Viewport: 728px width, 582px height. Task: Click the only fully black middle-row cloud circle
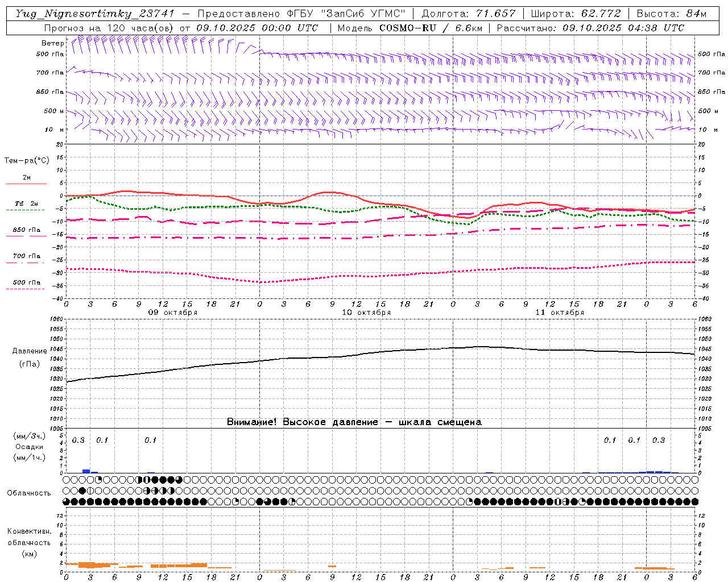(x=82, y=490)
